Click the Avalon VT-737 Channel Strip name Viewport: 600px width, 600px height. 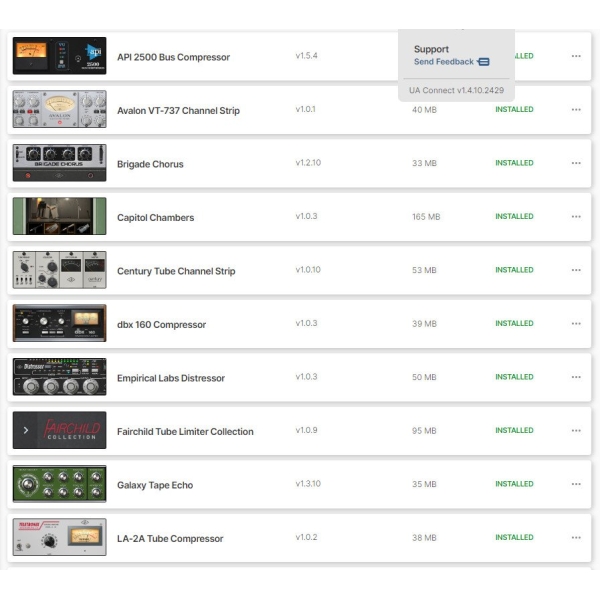(178, 111)
